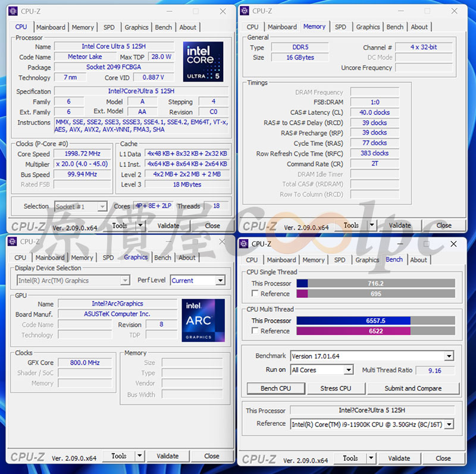Viewport: 476px width, 474px height.
Task: Click Validate in top-left CPU window
Action: pos(168,225)
